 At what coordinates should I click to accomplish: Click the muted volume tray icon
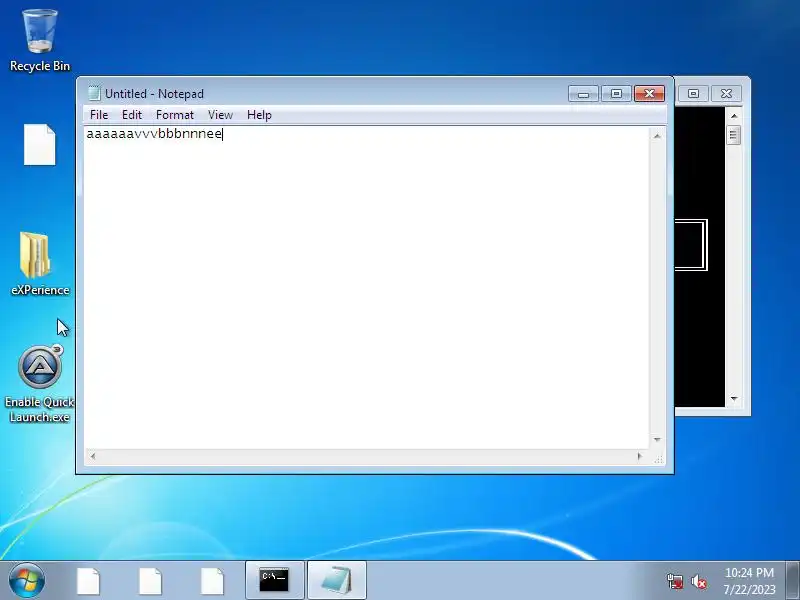point(699,581)
